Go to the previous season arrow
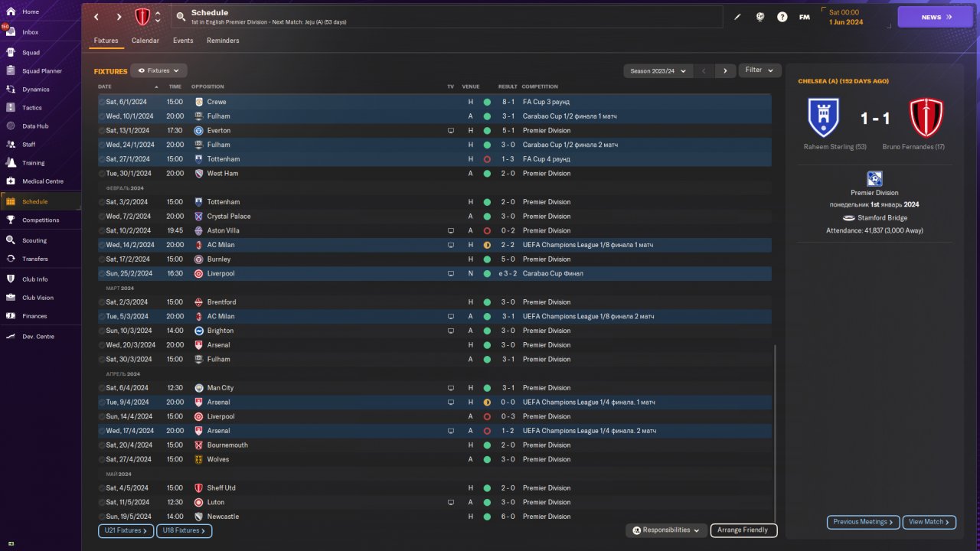 coord(704,71)
